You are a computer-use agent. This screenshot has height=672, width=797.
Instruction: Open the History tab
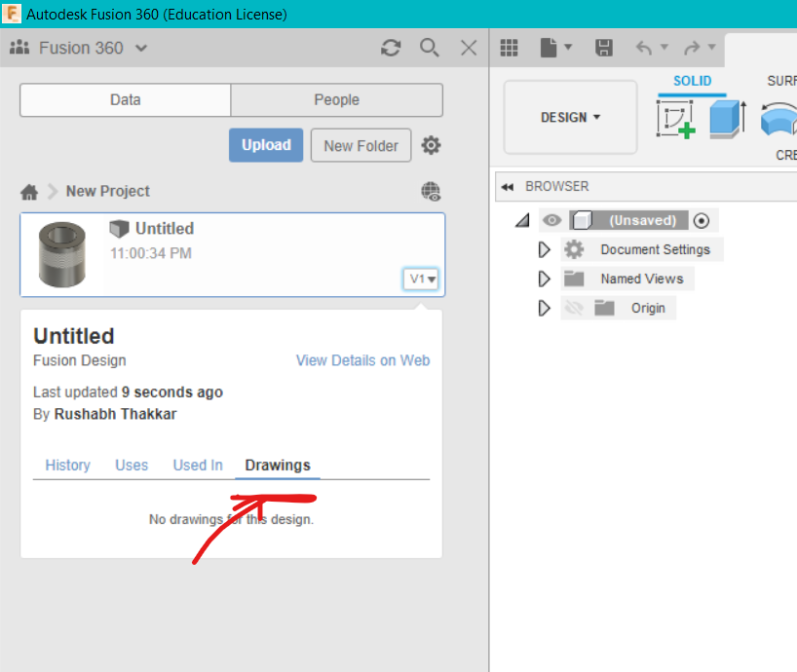click(67, 465)
